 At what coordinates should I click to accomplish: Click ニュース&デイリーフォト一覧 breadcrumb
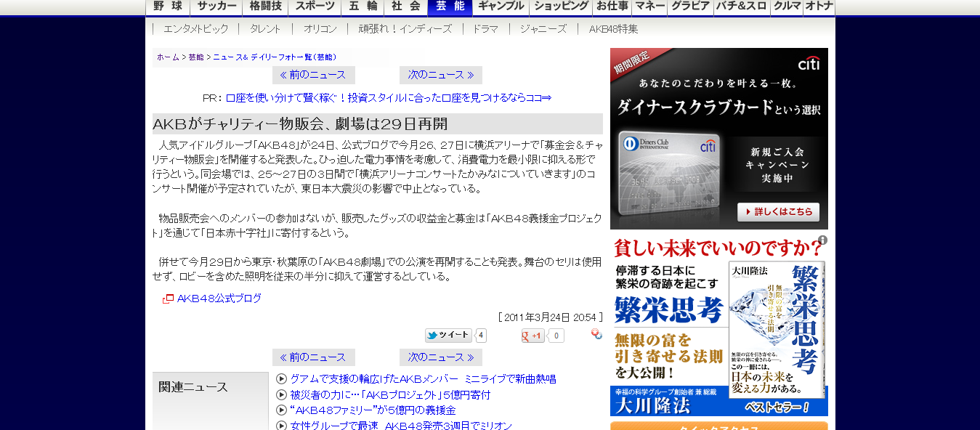point(275,57)
